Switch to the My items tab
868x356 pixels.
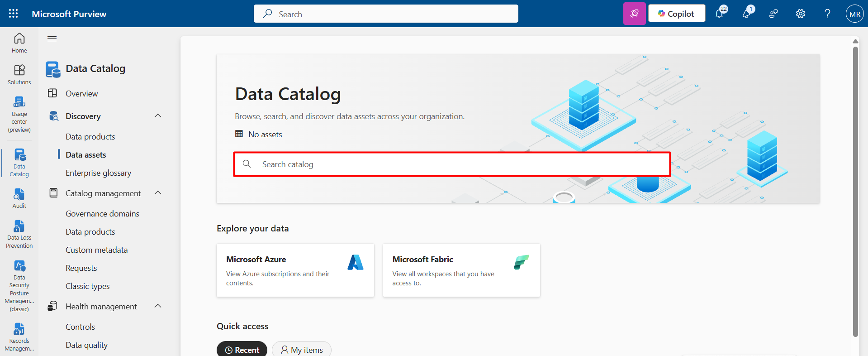point(302,350)
